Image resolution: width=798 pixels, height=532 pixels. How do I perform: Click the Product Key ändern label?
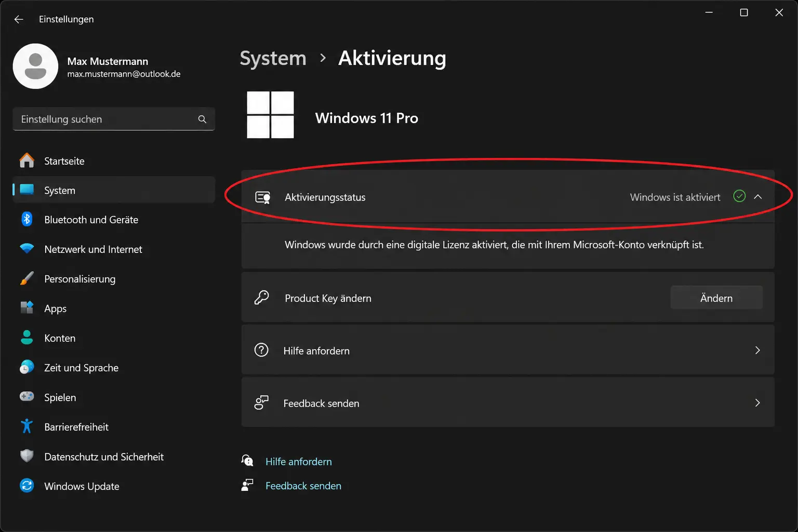(x=328, y=298)
